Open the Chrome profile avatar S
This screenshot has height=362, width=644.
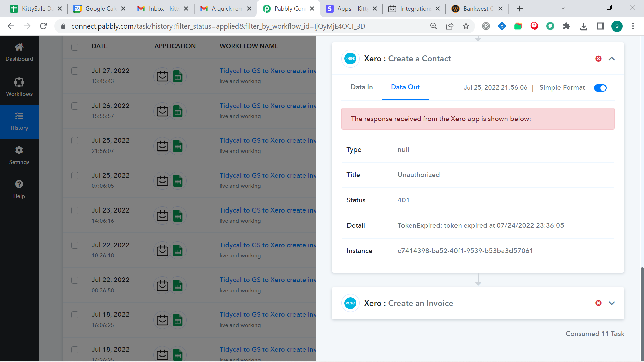click(x=617, y=26)
